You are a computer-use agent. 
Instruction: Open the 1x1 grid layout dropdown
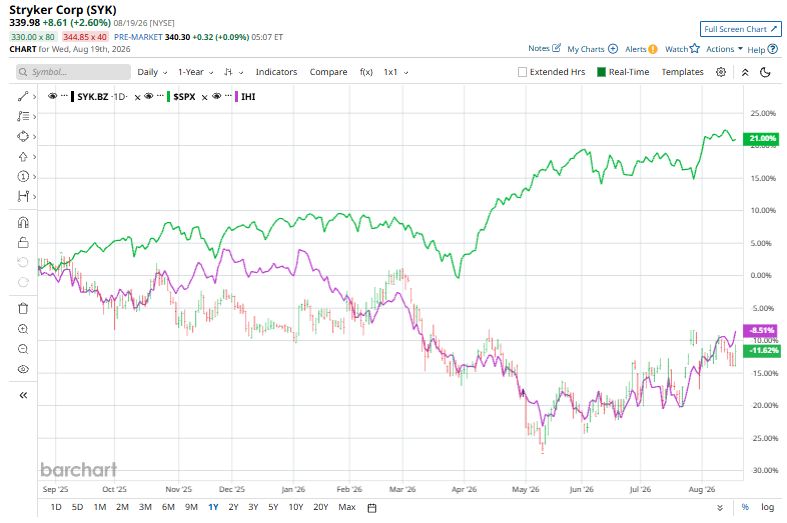[396, 72]
